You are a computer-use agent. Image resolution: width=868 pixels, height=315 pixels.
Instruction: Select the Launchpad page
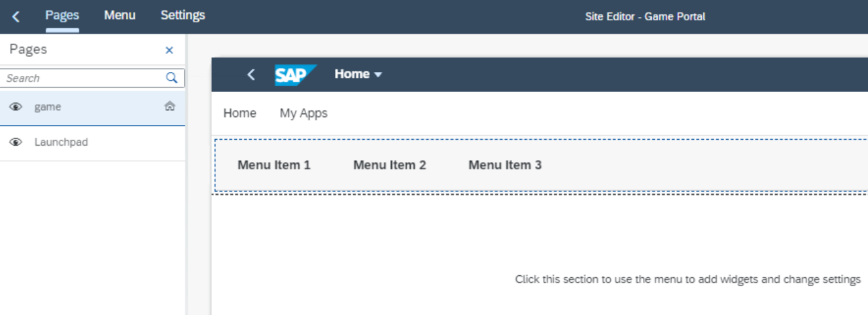pyautogui.click(x=92, y=143)
